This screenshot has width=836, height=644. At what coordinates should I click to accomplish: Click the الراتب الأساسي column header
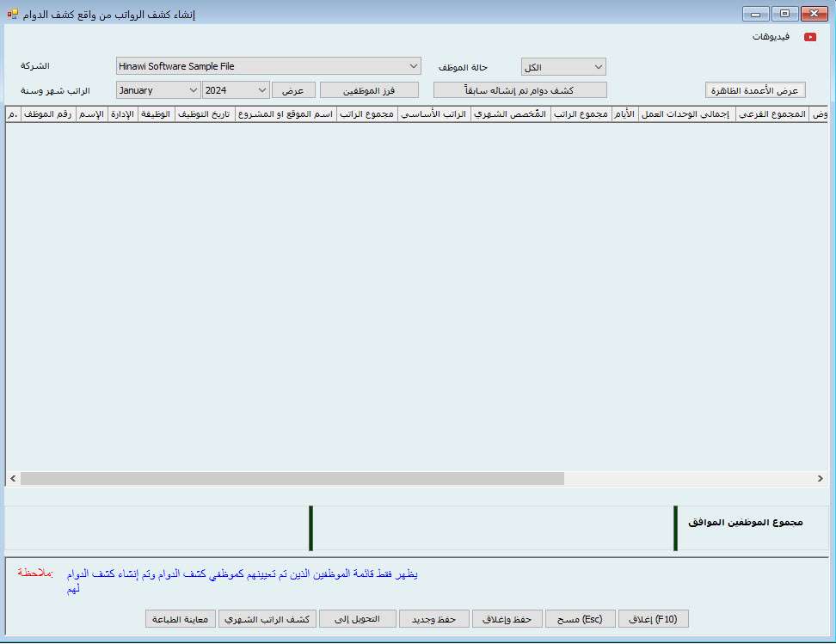coord(434,114)
